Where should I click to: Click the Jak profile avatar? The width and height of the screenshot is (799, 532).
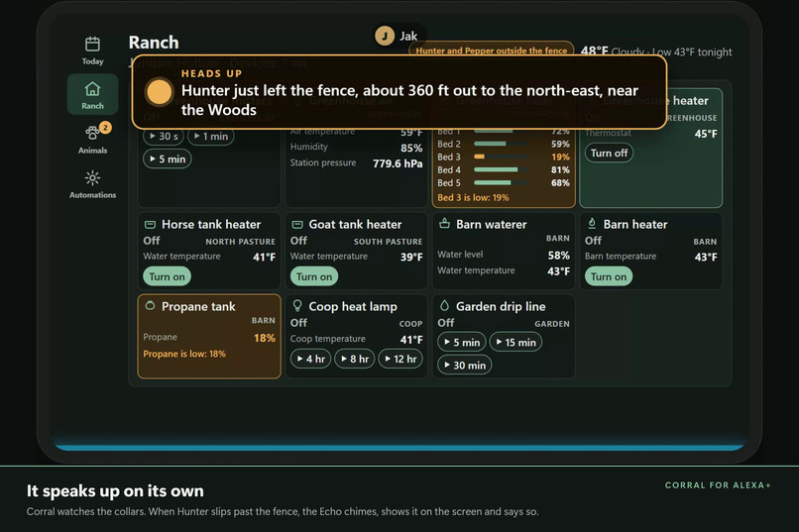pos(385,36)
